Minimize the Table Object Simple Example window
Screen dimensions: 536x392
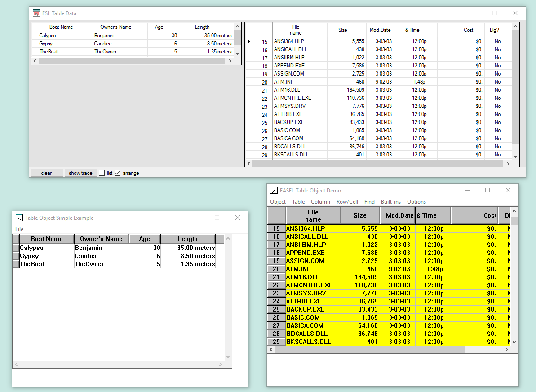click(x=196, y=218)
